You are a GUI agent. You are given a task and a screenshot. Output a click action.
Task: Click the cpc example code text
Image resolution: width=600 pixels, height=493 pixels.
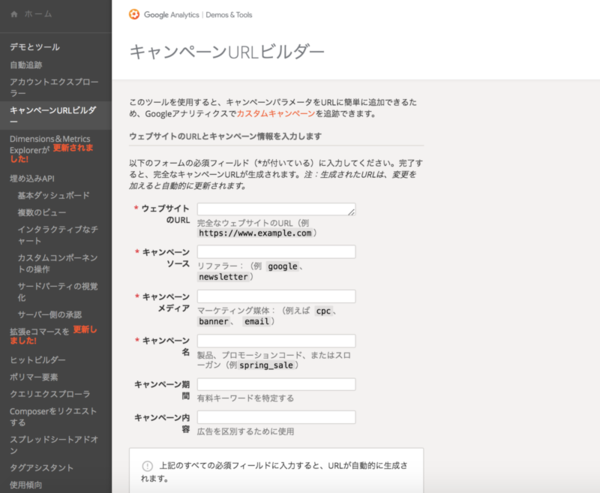click(x=323, y=311)
